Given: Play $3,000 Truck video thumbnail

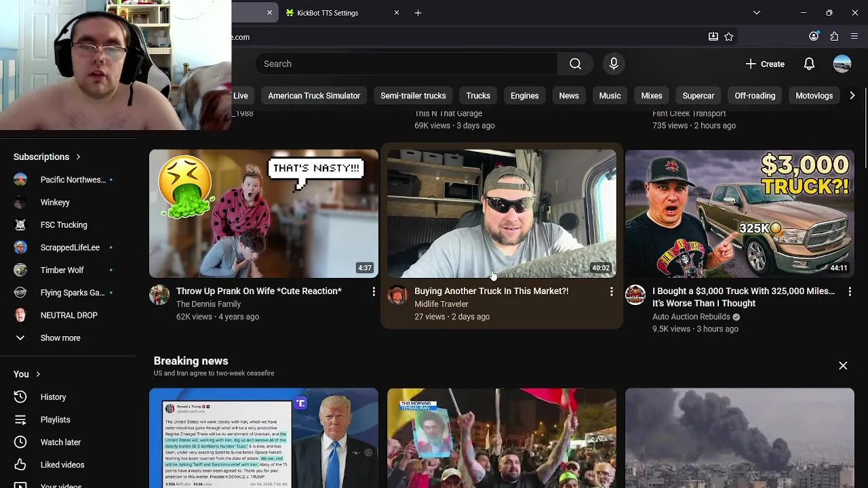Looking at the screenshot, I should click(x=740, y=213).
